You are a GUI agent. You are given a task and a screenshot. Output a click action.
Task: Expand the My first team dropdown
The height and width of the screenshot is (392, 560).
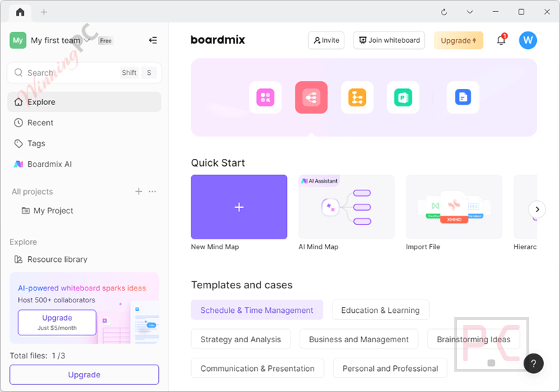(87, 41)
